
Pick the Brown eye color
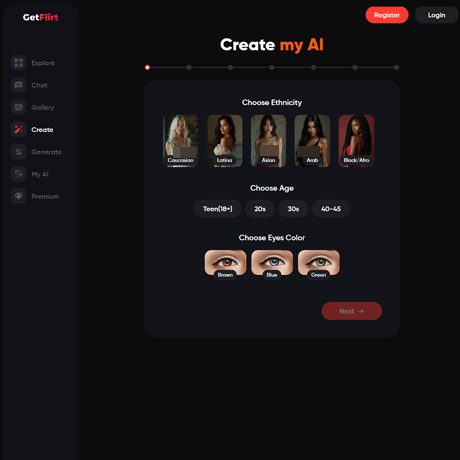click(x=225, y=264)
